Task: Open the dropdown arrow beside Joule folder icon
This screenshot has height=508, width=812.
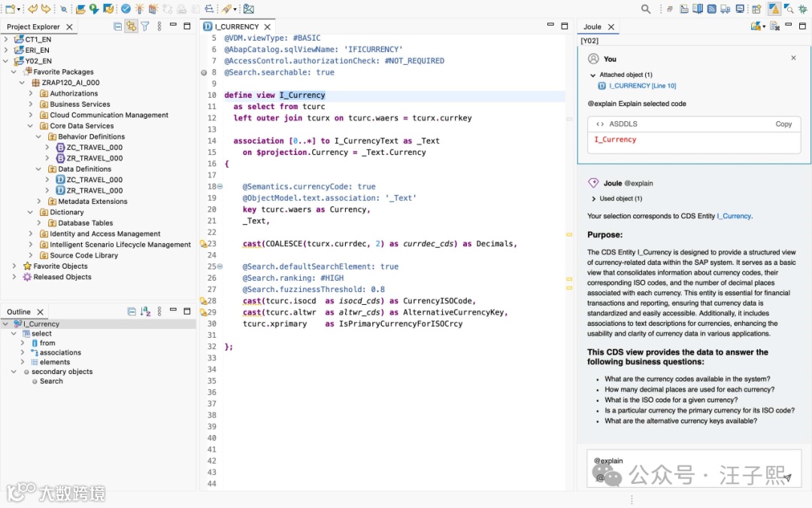Action: tap(764, 27)
